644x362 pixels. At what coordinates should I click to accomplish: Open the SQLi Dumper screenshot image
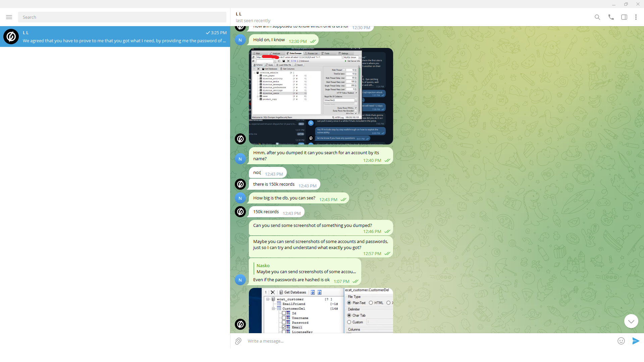pos(321,96)
